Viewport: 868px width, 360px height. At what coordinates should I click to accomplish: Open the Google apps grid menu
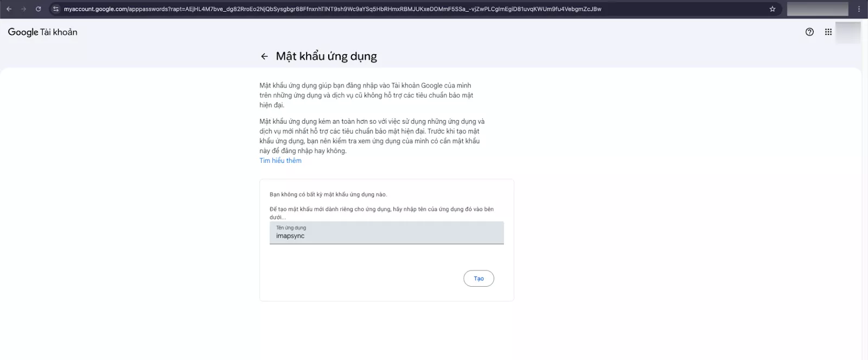(x=828, y=32)
